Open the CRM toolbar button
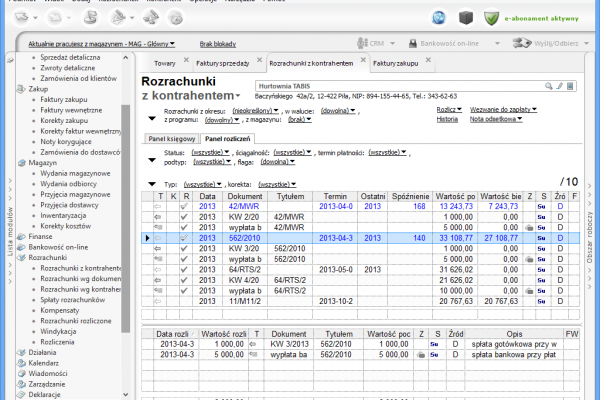 click(371, 44)
